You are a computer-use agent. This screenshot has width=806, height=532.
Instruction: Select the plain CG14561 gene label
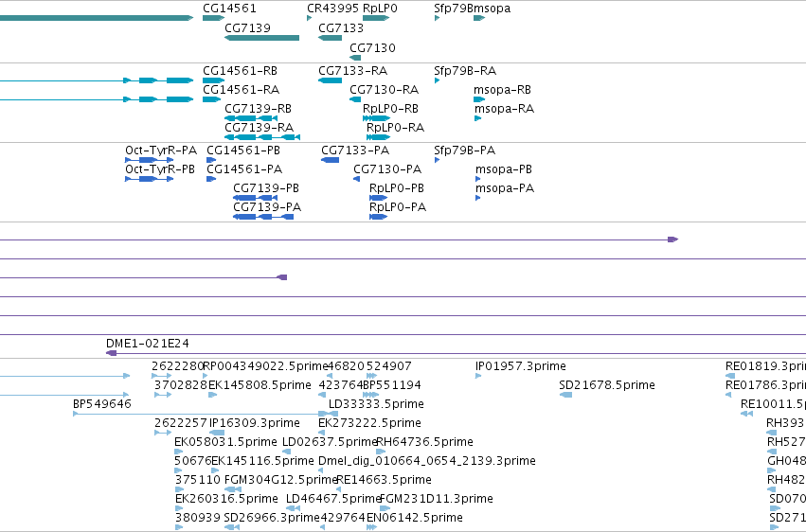tap(229, 9)
